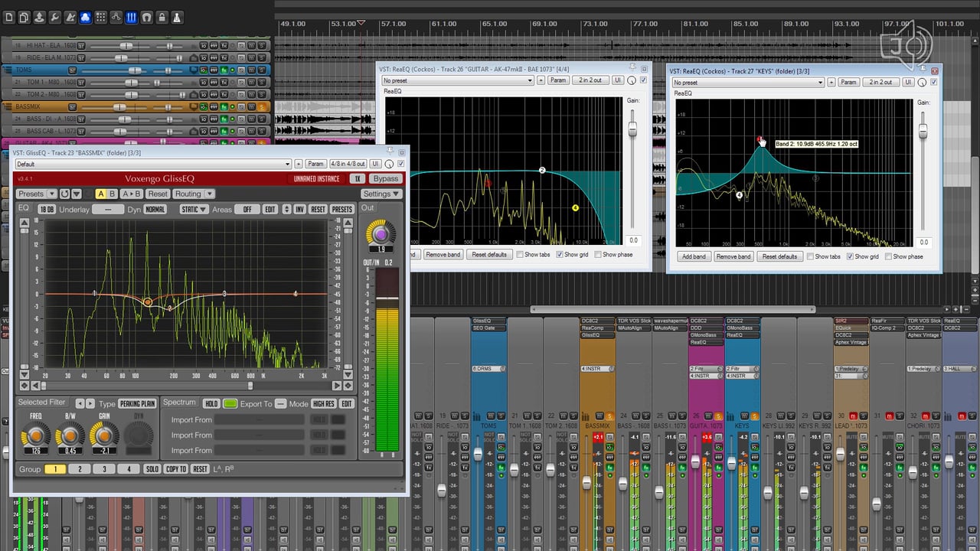
Task: Click Add band in KEYS ReaEQ
Action: [x=694, y=256]
